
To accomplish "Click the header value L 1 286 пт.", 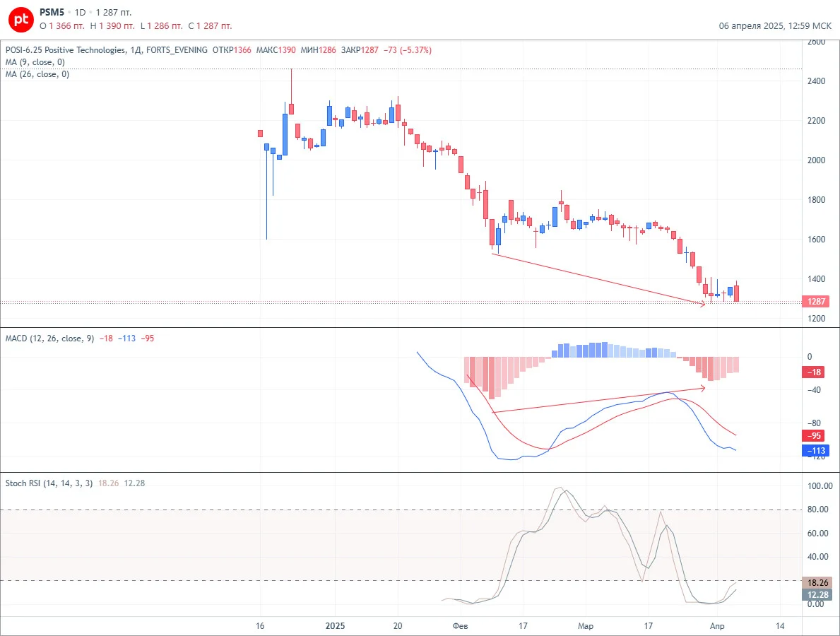I will (161, 25).
